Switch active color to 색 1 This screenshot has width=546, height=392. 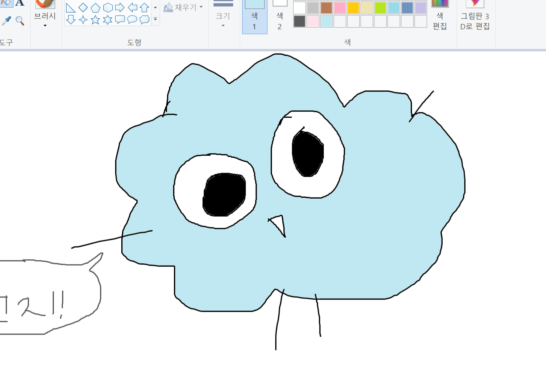coord(254,16)
